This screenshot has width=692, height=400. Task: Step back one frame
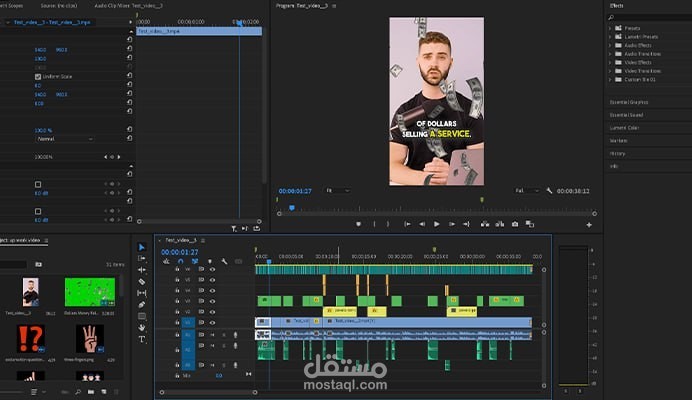tap(422, 224)
